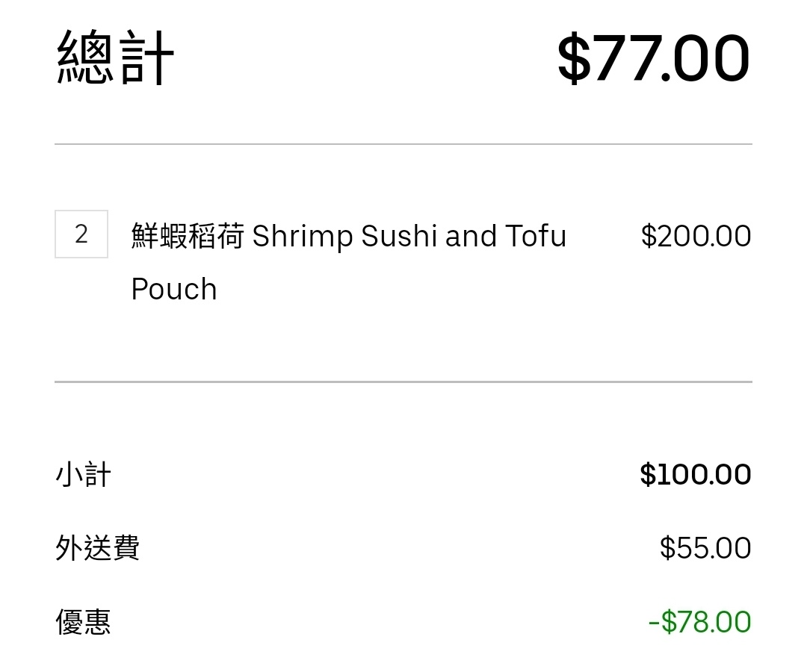
Task: Click the bold $100.00 subtotal amount
Action: pyautogui.click(x=696, y=474)
